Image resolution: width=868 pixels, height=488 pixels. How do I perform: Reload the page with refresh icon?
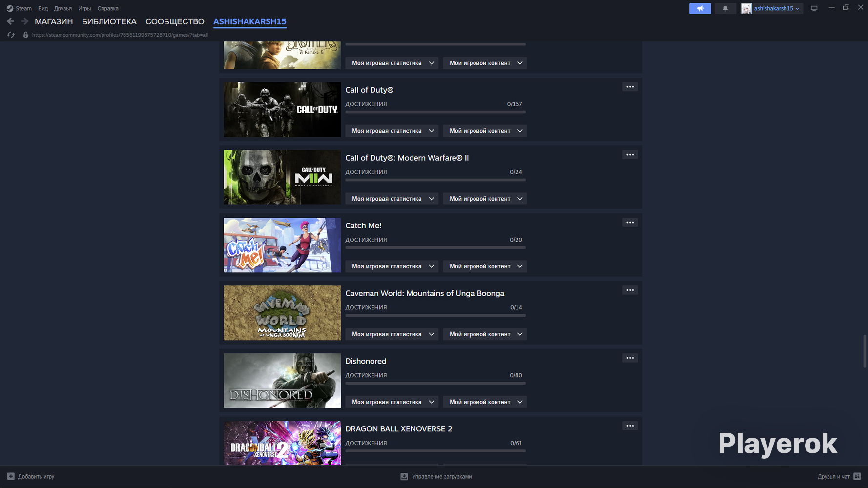(11, 35)
